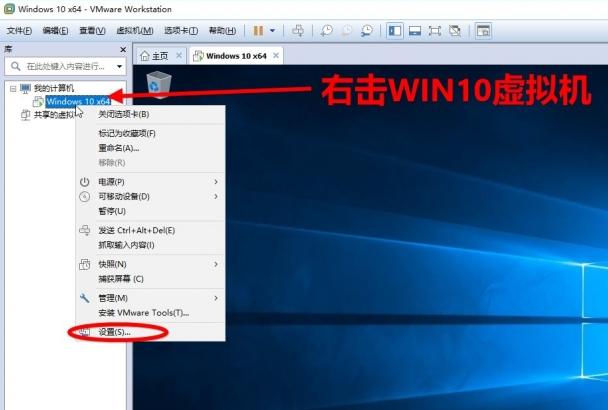The image size is (608, 410).
Task: Select Windows 10 x64 in library tree
Action: point(78,102)
